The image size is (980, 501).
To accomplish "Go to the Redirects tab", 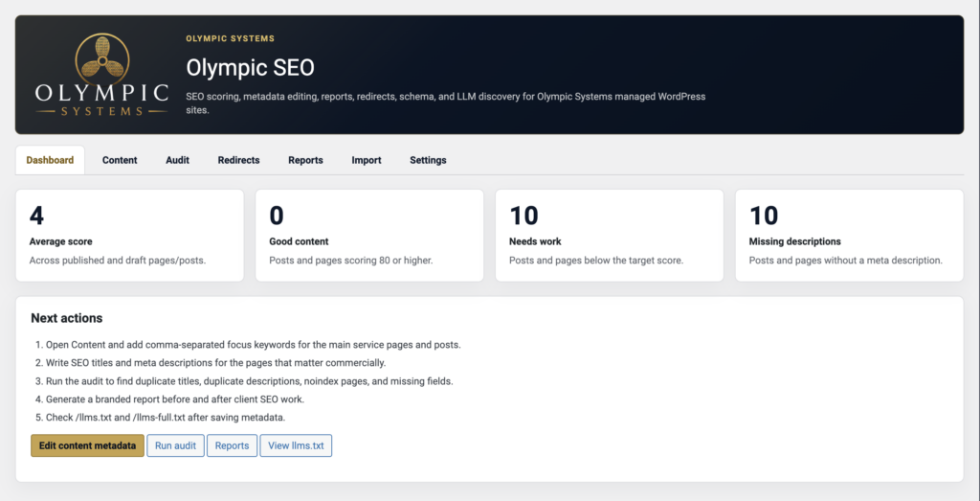I will pos(238,160).
